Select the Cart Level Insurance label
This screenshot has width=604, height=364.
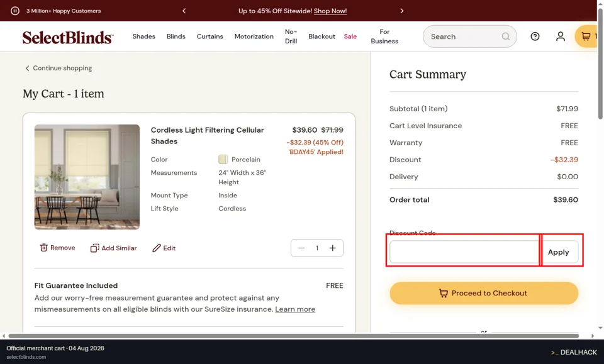[x=426, y=126]
